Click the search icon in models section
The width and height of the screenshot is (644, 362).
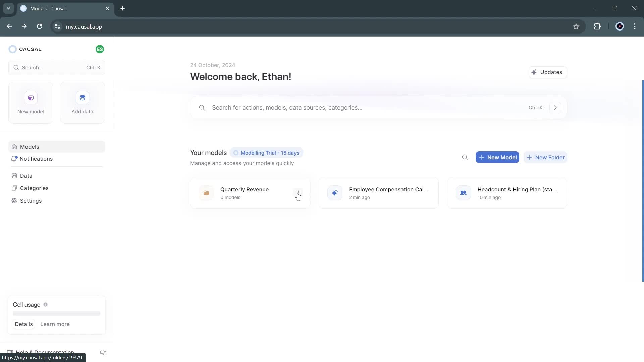[x=465, y=157]
